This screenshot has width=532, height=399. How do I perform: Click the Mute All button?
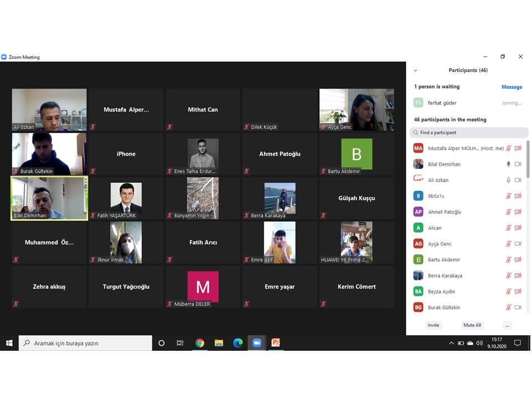472,325
